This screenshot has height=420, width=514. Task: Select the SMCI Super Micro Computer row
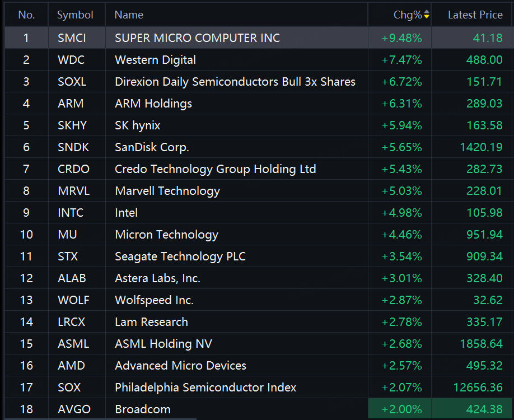(259, 38)
